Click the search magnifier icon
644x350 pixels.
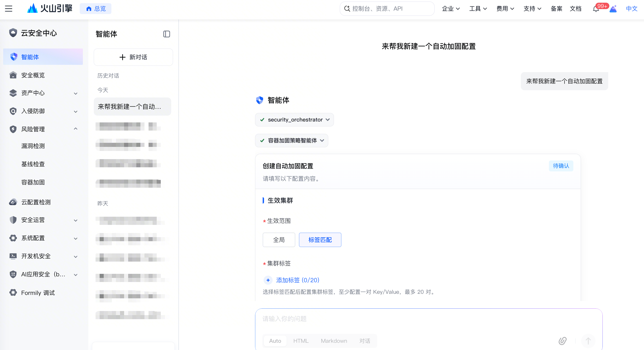click(347, 9)
